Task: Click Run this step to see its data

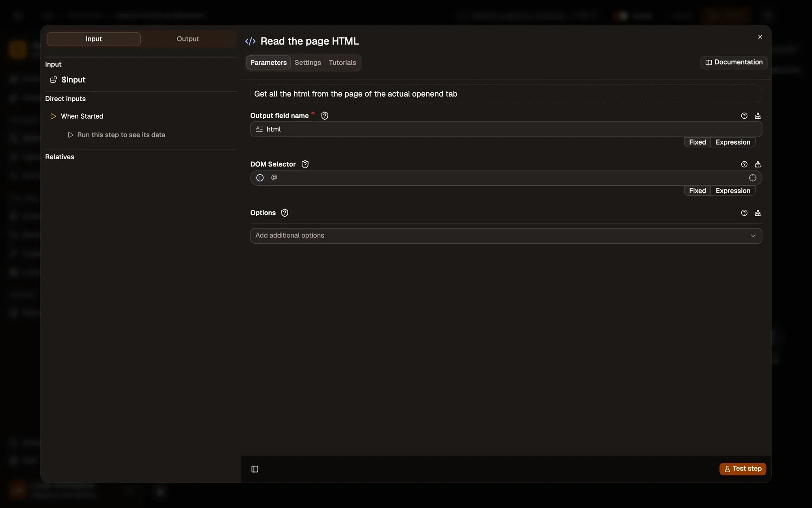Action: click(x=117, y=135)
